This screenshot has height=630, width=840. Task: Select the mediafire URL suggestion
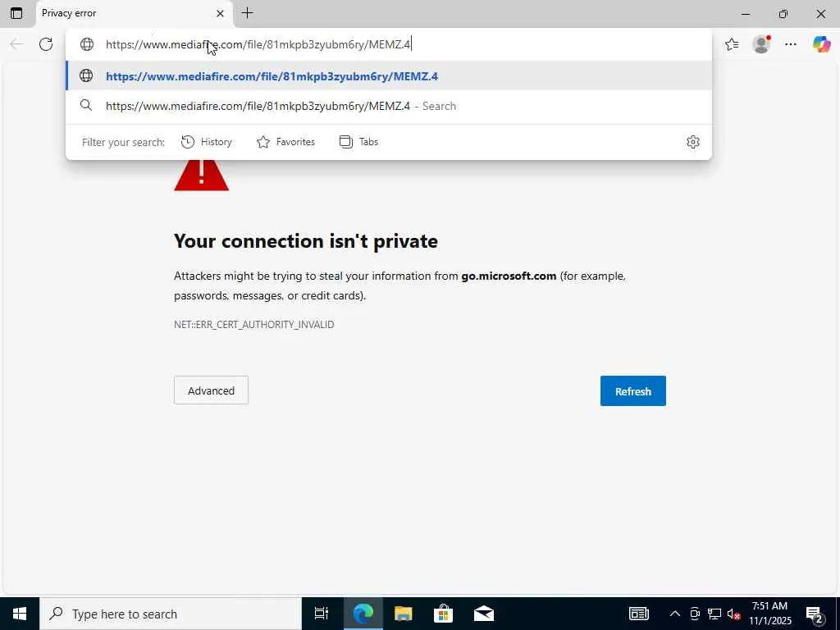pyautogui.click(x=388, y=76)
